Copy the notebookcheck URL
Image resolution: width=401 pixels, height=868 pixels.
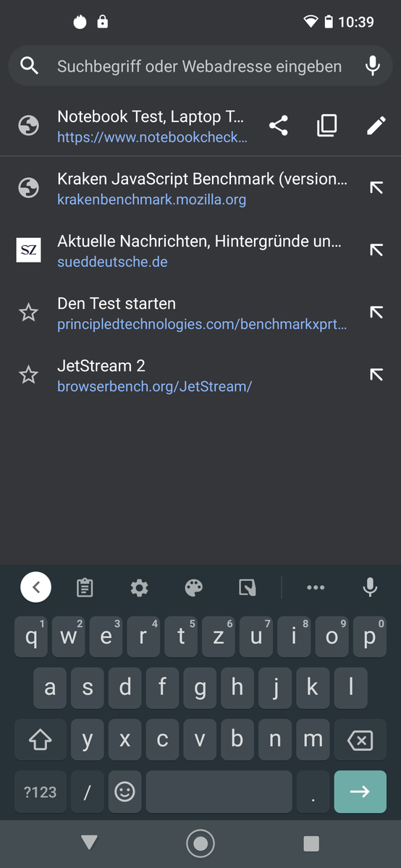(327, 126)
